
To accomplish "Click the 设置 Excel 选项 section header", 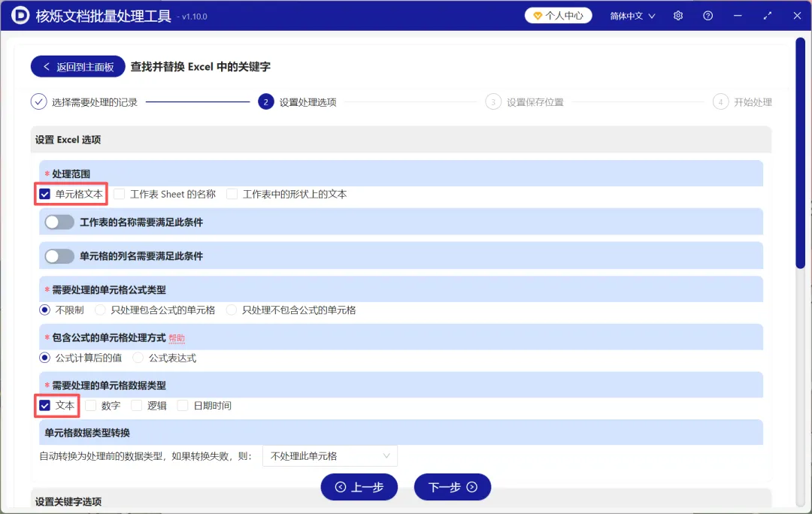I will tap(401, 140).
